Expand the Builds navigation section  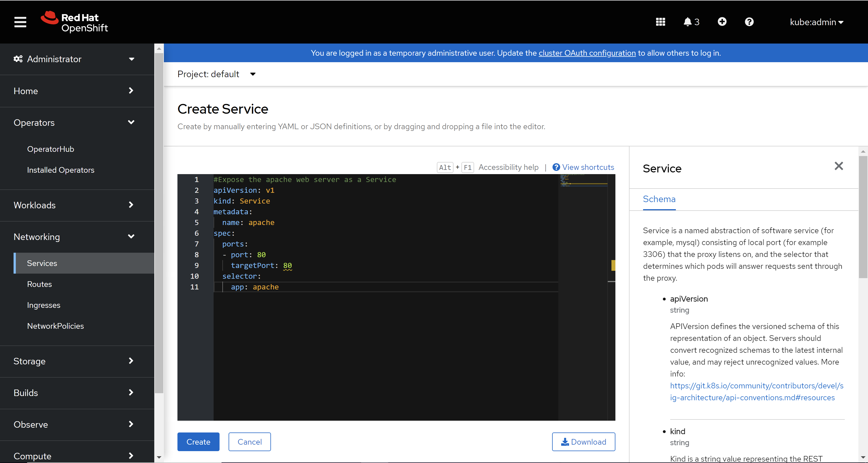point(74,393)
